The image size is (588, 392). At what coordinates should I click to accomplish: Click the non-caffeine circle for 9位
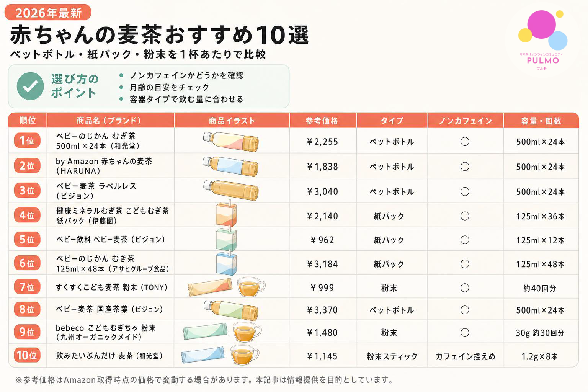point(465,332)
